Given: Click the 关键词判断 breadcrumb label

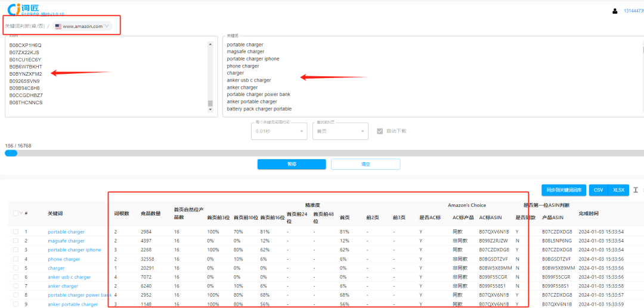Looking at the screenshot, I should [x=24, y=26].
